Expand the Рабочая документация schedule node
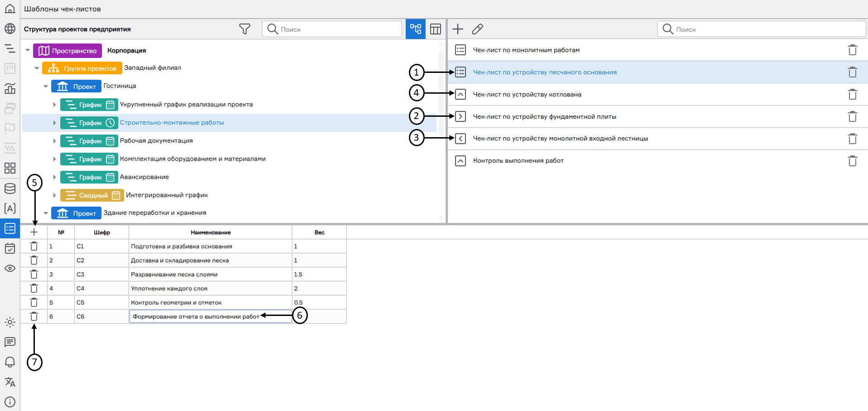 click(54, 141)
